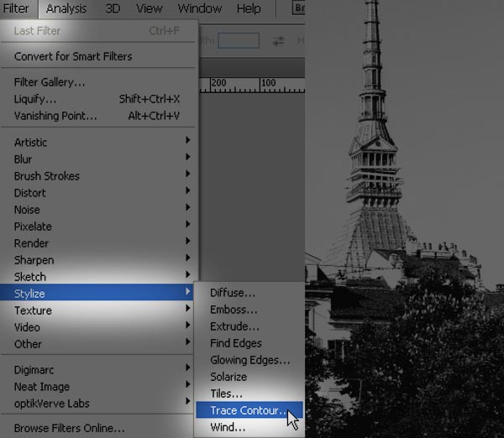
Task: Open Vanishing Point… filter
Action: [x=97, y=116]
